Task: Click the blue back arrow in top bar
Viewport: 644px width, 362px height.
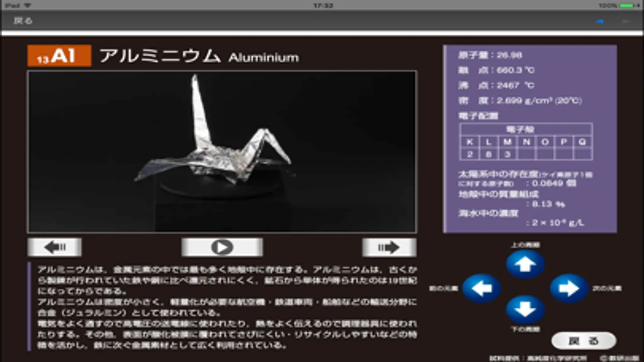Action: tap(600, 21)
